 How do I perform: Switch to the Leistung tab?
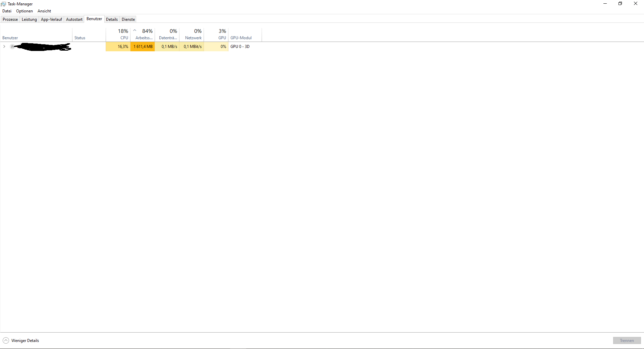pos(30,19)
